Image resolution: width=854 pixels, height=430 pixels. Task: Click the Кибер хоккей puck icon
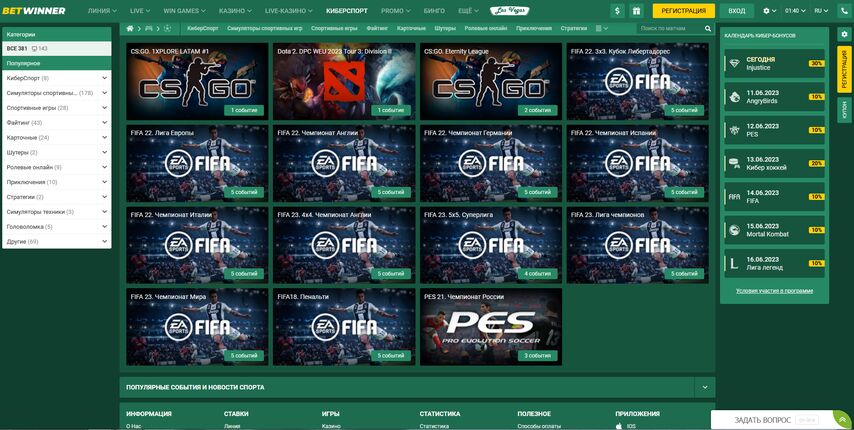[734, 163]
